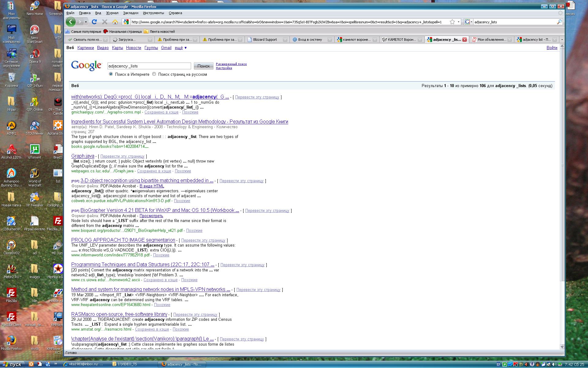
Task: Click into the Google search query field
Action: [149, 66]
